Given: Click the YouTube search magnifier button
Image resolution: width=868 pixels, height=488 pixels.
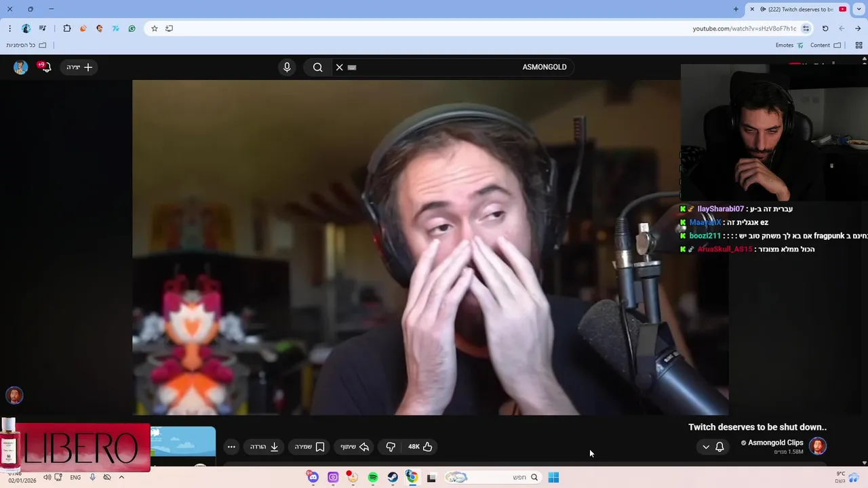Looking at the screenshot, I should [317, 67].
